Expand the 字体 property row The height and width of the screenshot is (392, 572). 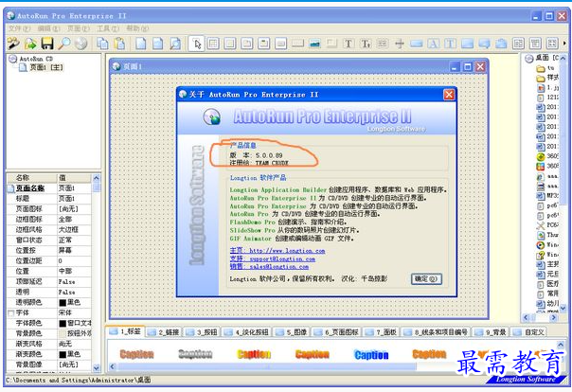pyautogui.click(x=10, y=312)
